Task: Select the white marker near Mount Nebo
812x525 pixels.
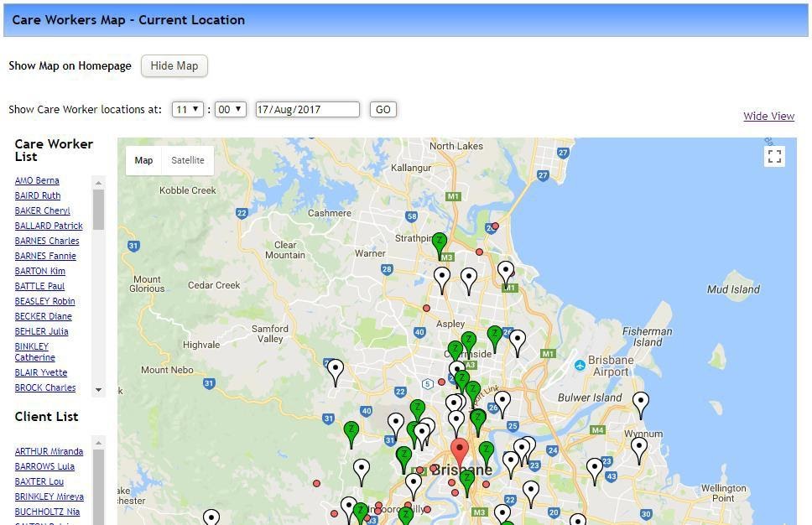Action: coord(335,372)
